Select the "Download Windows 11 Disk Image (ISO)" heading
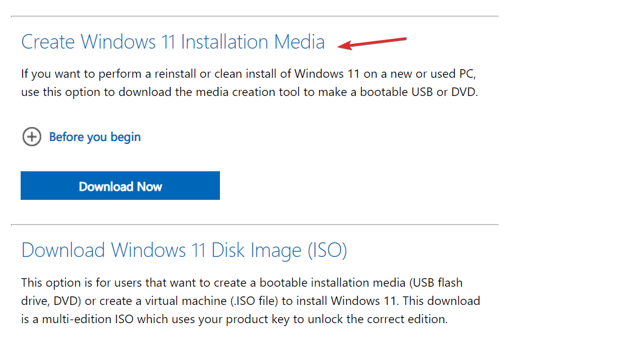The image size is (644, 345). coord(183,250)
